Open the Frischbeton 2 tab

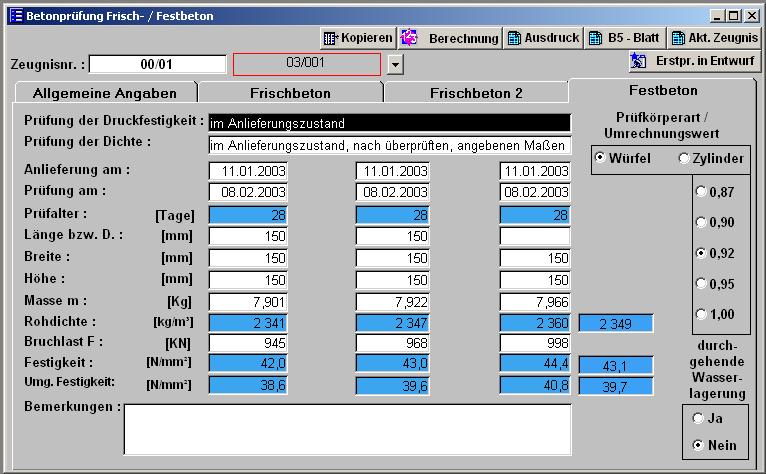(476, 93)
